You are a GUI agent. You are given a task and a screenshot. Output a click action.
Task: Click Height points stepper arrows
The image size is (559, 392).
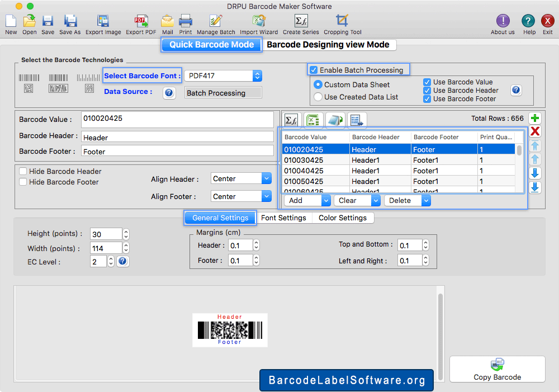(126, 234)
